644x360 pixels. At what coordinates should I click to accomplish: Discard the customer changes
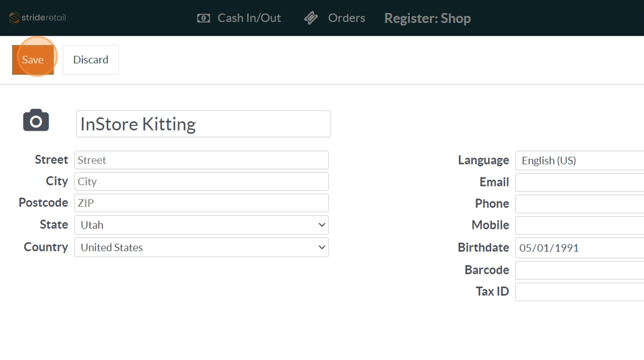pyautogui.click(x=91, y=60)
